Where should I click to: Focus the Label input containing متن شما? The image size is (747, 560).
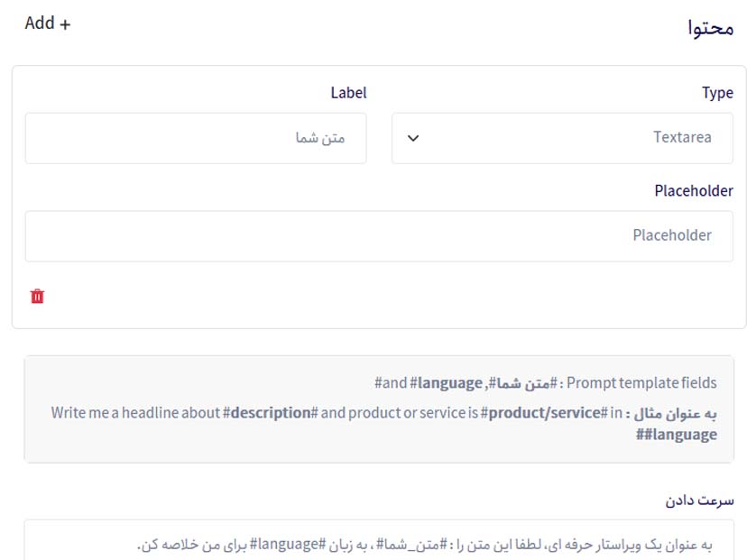195,138
